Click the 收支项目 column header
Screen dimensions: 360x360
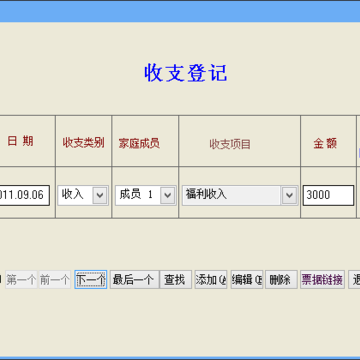(x=230, y=145)
